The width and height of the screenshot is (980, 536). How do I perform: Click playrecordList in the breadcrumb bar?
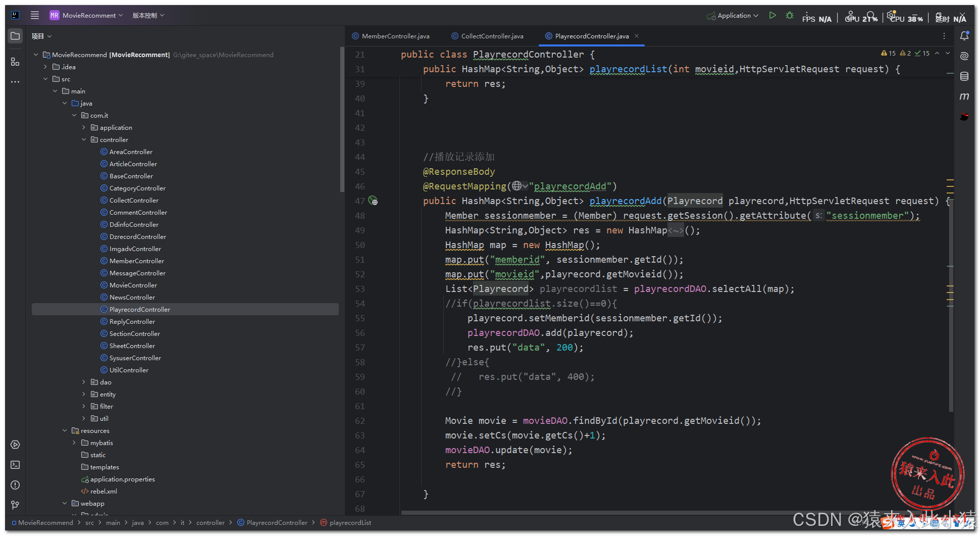[x=346, y=522]
